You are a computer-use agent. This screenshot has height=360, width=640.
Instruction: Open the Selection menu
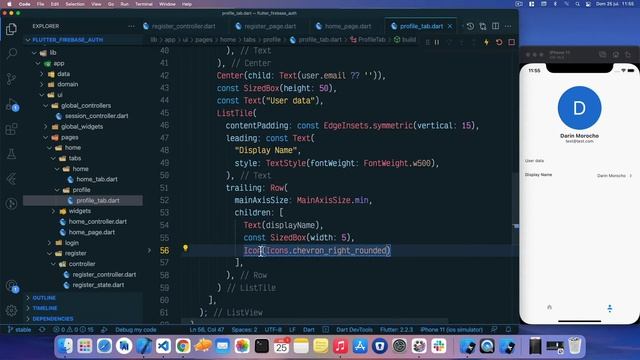tap(75, 4)
